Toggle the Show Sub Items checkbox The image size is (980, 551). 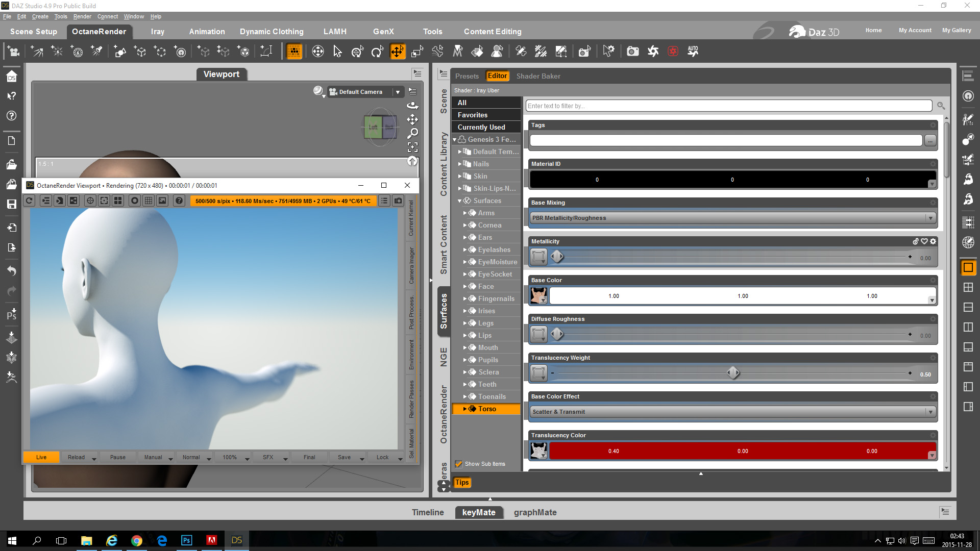click(458, 464)
